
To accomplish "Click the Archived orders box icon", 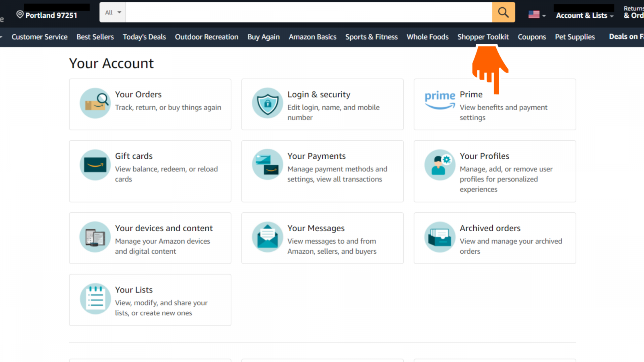I will coord(440,237).
